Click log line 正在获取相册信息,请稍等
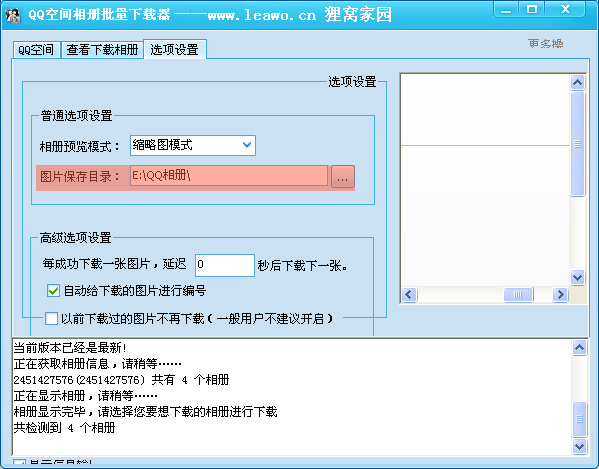Viewport: 599px width, 469px height. [97, 364]
